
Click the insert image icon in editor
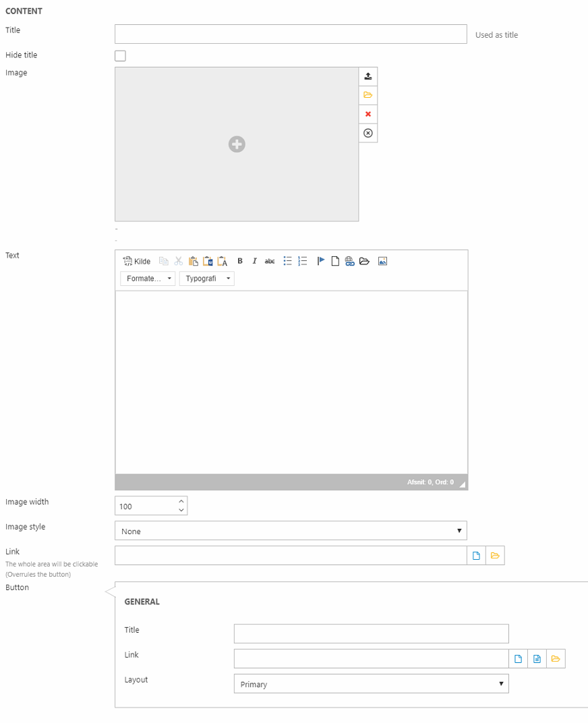pyautogui.click(x=382, y=261)
